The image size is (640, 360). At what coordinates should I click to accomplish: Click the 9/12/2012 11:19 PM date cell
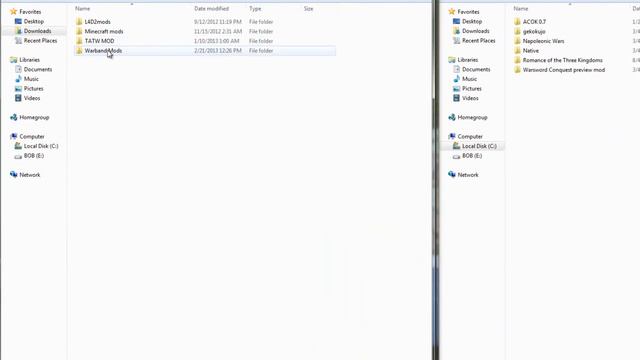218,22
